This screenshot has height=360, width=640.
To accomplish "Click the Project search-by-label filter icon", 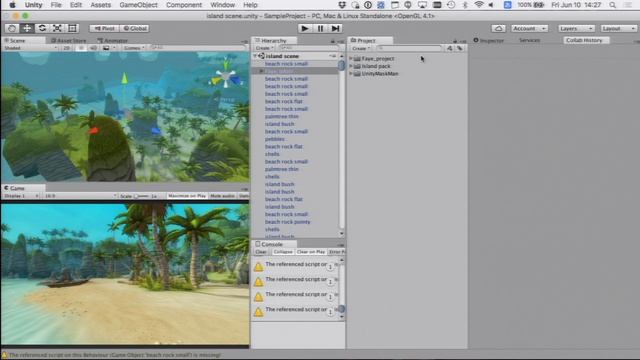I will click(460, 48).
